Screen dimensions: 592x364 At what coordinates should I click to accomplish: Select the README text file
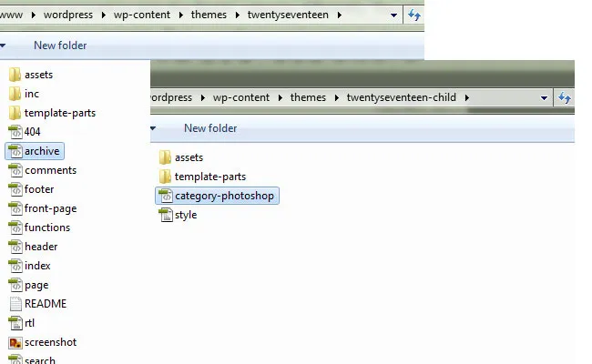coord(45,304)
